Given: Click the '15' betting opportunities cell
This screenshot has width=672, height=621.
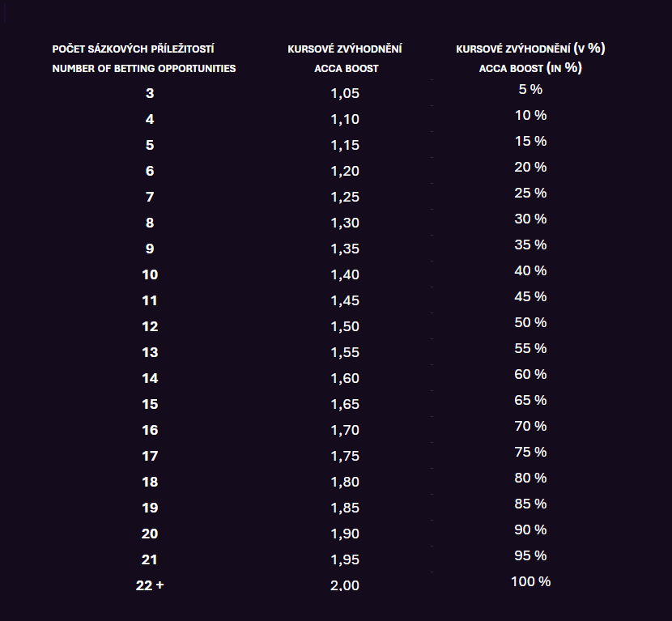Looking at the screenshot, I should point(150,404).
